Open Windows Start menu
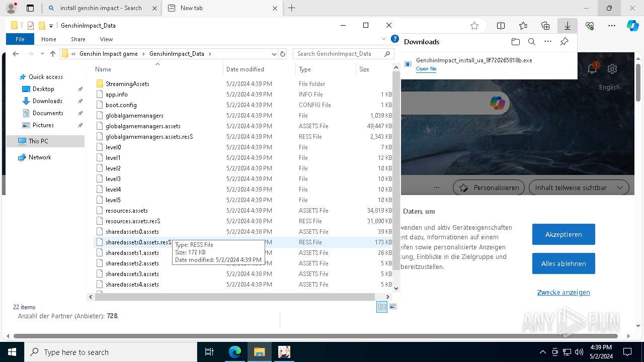 coord(12,352)
